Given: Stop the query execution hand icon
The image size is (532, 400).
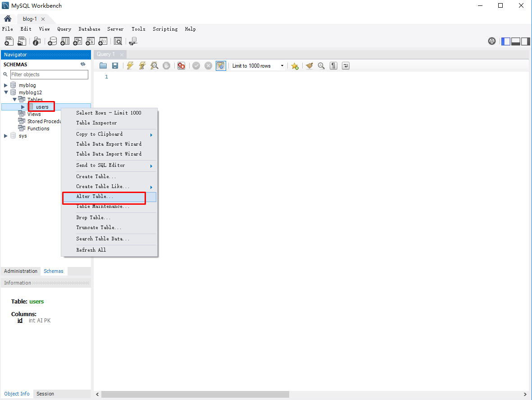Looking at the screenshot, I should click(x=166, y=65).
